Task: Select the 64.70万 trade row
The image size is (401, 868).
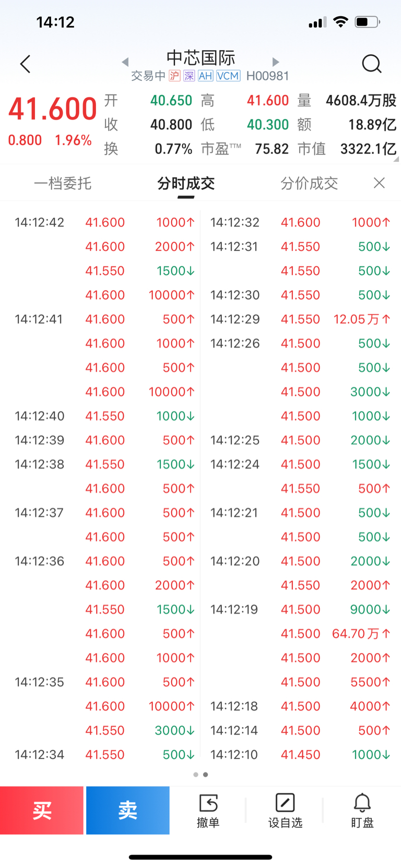Action: [x=300, y=634]
